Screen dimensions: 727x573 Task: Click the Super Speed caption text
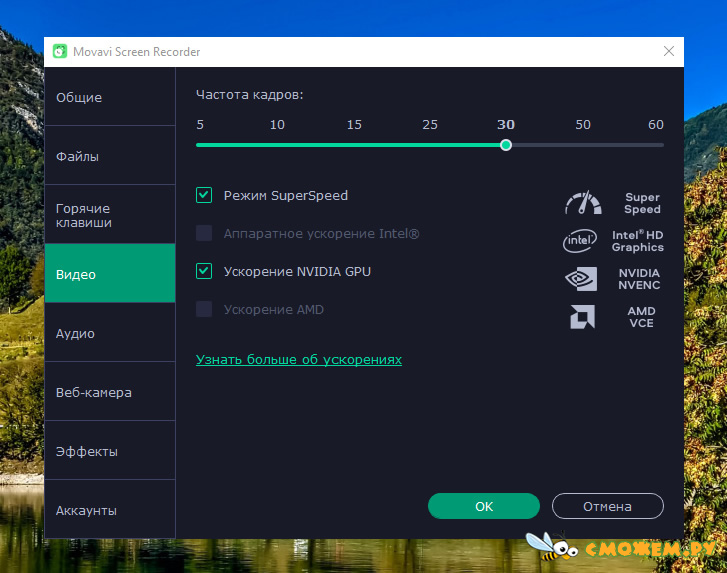tap(642, 203)
